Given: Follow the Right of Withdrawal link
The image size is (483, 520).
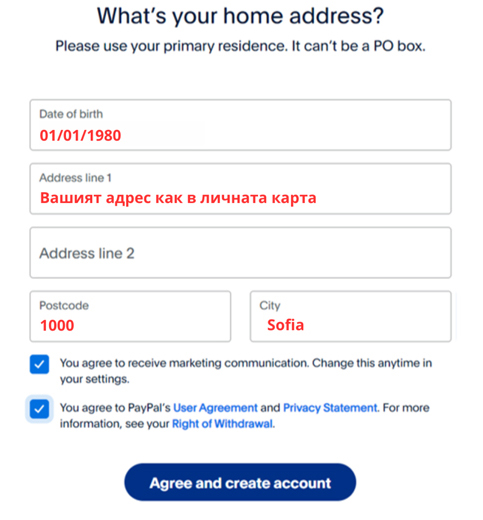Looking at the screenshot, I should pos(222,424).
